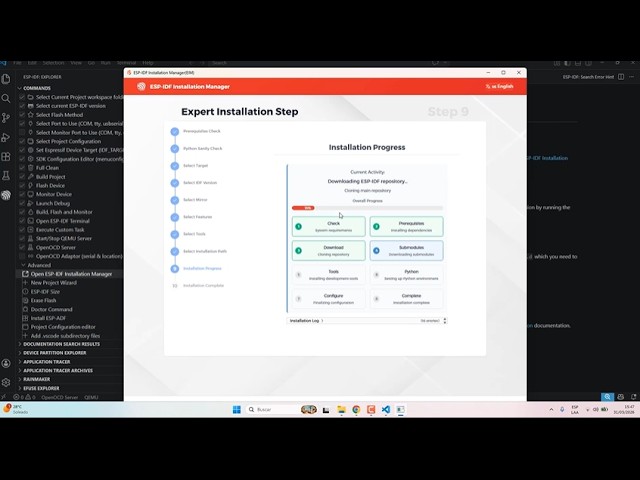Image resolution: width=640 pixels, height=480 pixels.
Task: Click the Espressif logo in installer header
Action: (141, 87)
